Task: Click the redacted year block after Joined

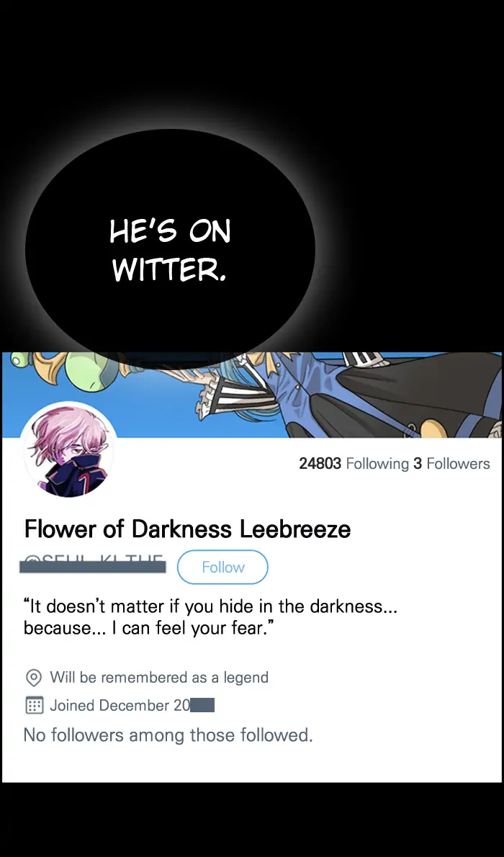Action: (x=202, y=706)
